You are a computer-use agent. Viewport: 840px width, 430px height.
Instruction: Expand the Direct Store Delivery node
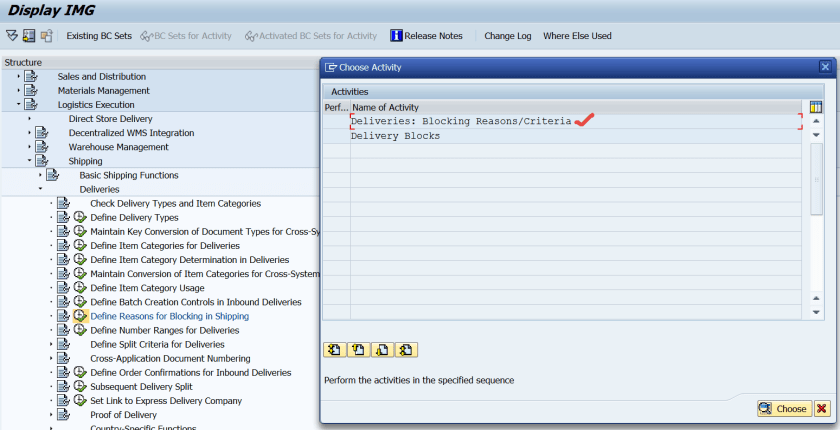tap(29, 119)
